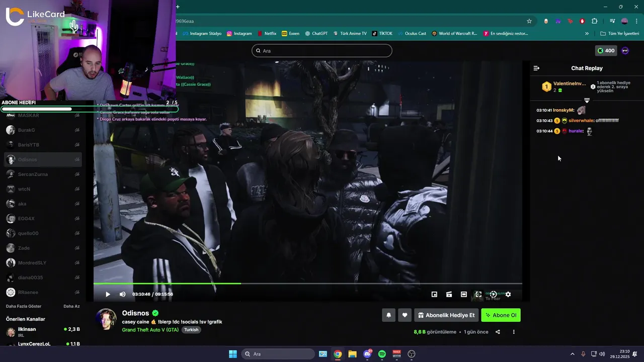The height and width of the screenshot is (362, 644).
Task: Click the notification bell button
Action: (388, 315)
